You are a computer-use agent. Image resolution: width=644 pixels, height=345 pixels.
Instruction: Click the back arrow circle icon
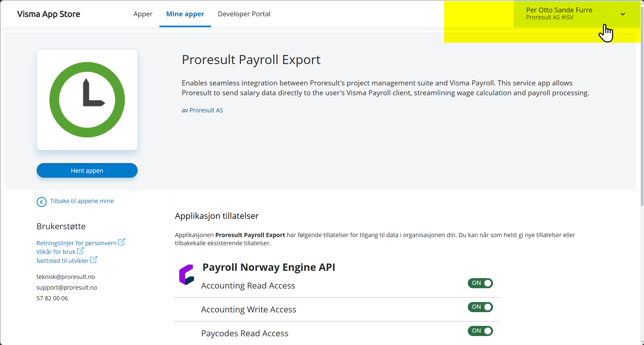point(41,202)
